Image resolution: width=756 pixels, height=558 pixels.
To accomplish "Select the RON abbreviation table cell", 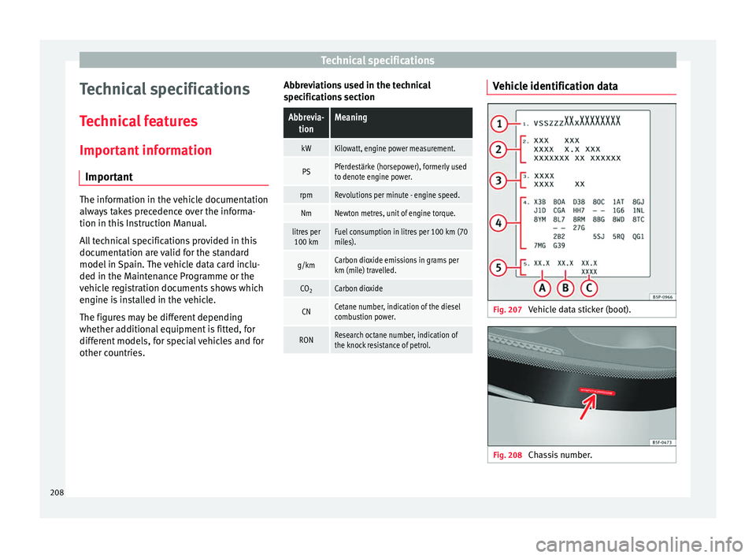I will [306, 340].
